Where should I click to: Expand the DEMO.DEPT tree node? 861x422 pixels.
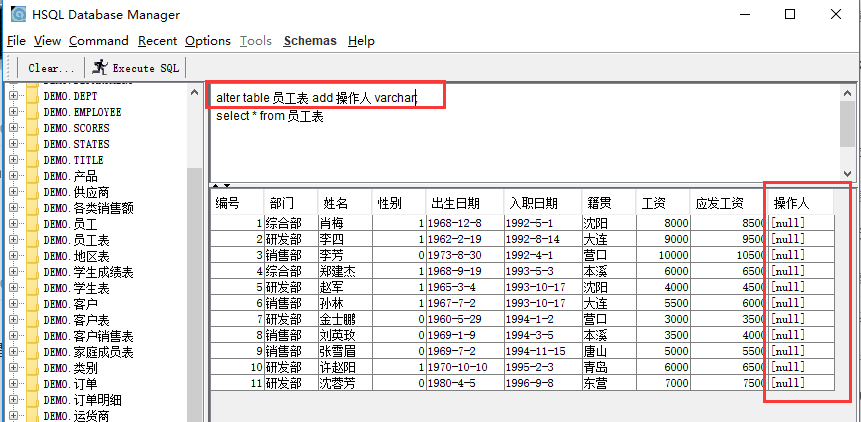tap(13, 96)
